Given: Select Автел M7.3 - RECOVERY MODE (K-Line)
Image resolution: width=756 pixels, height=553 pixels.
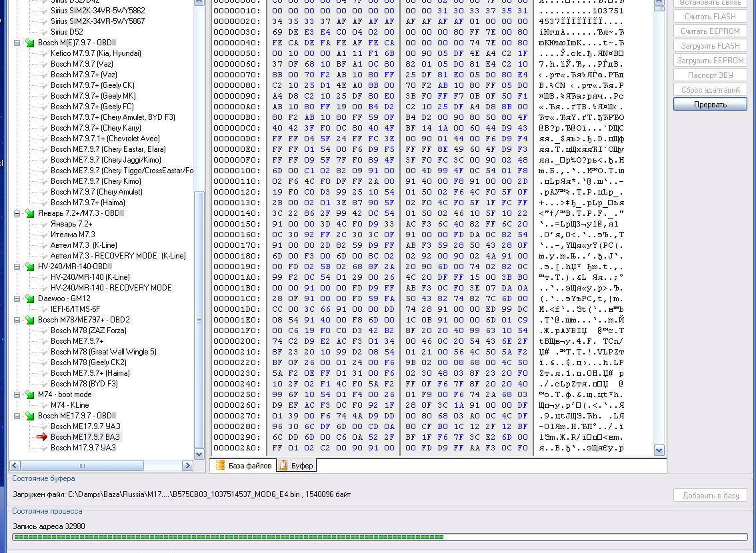Looking at the screenshot, I should pos(118,256).
